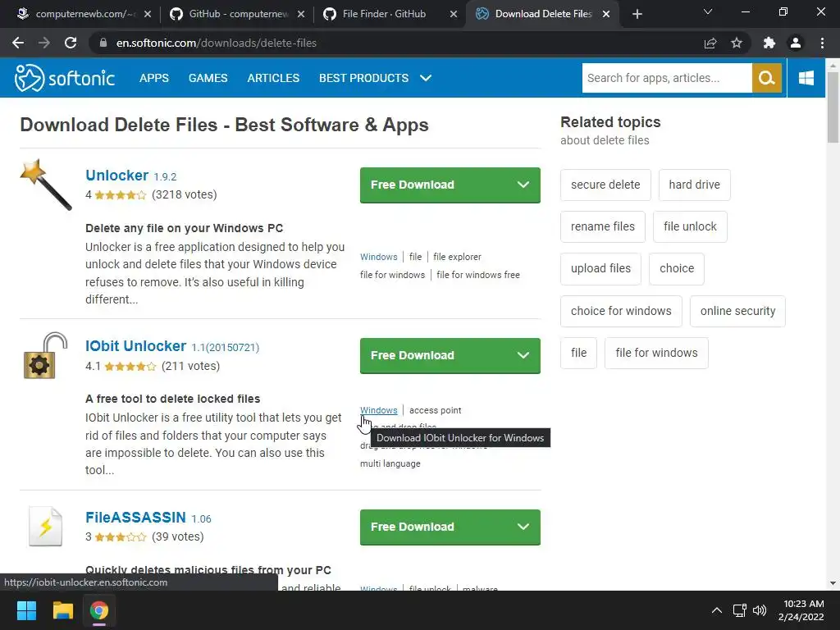Expand Unlocker Free Download dropdown arrow
This screenshot has width=840, height=630.
(523, 185)
